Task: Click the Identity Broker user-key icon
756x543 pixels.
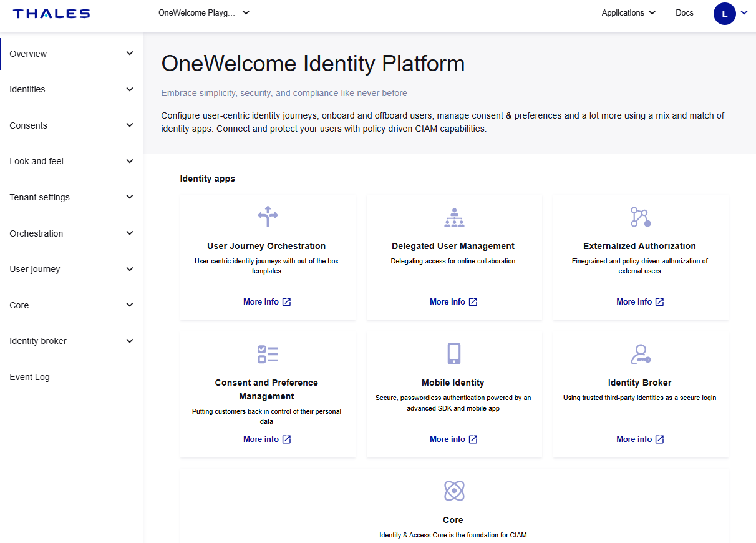Action: click(x=640, y=354)
